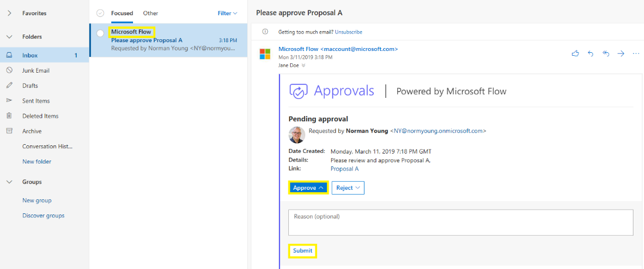Click the Submit button
The width and height of the screenshot is (644, 269).
(302, 251)
